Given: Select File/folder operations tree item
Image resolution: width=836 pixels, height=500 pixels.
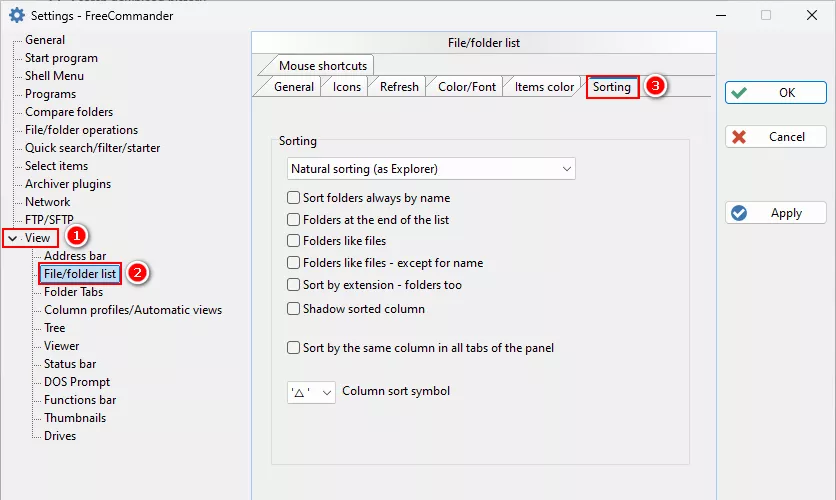Looking at the screenshot, I should pyautogui.click(x=81, y=130).
